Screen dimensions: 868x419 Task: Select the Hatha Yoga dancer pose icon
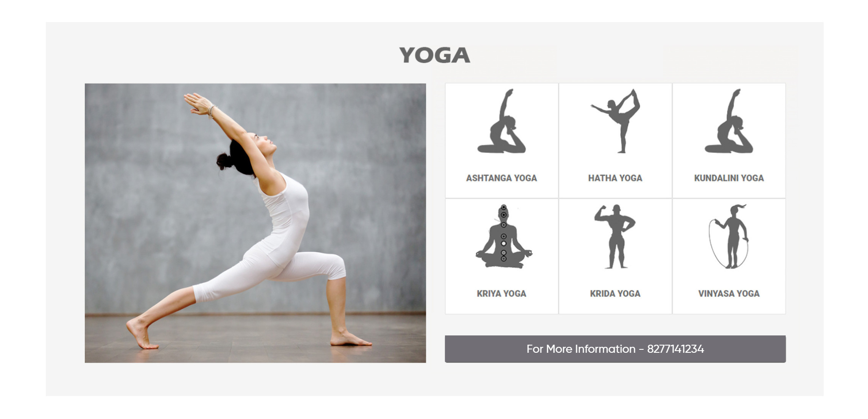click(x=615, y=121)
